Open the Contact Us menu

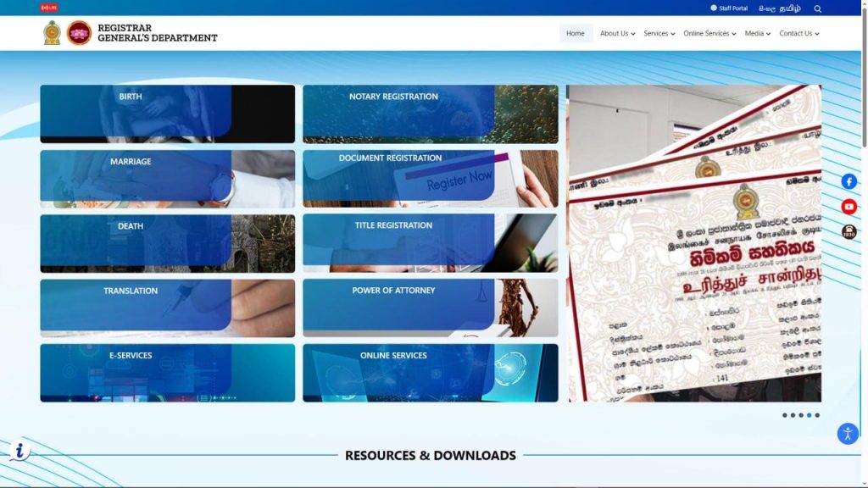(798, 34)
